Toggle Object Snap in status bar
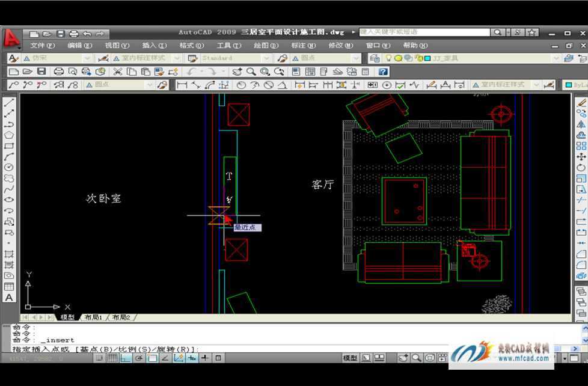The height and width of the screenshot is (386, 588). tap(152, 358)
